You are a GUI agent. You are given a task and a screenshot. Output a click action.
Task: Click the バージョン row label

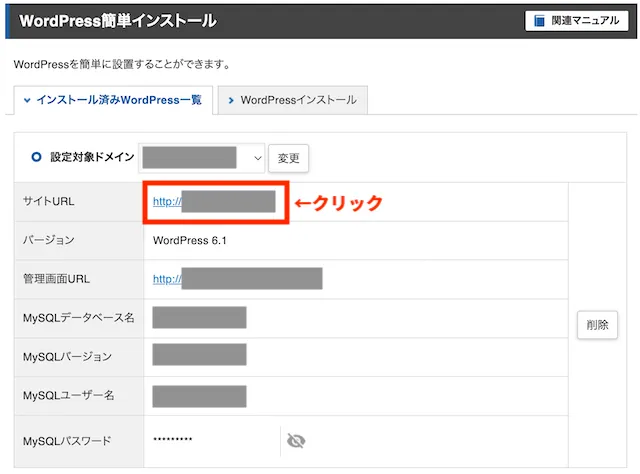[49, 240]
